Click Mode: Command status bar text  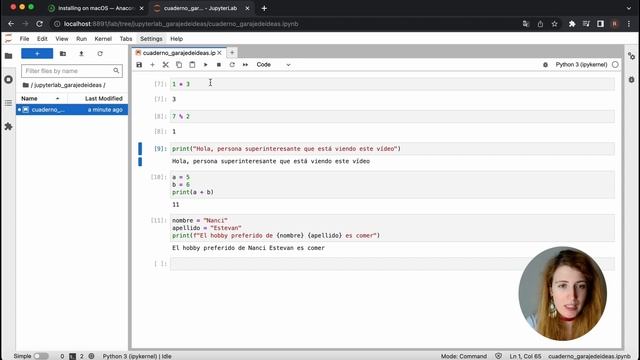coord(464,356)
